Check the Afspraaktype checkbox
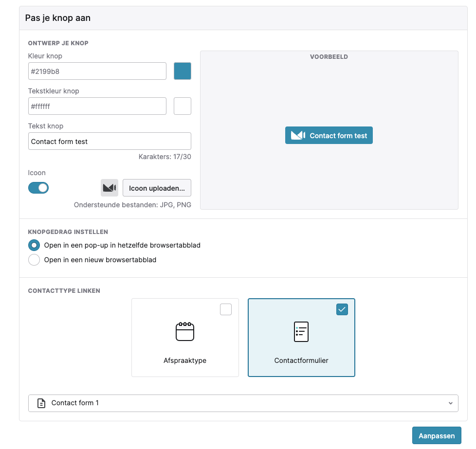The height and width of the screenshot is (449, 476). click(x=226, y=309)
